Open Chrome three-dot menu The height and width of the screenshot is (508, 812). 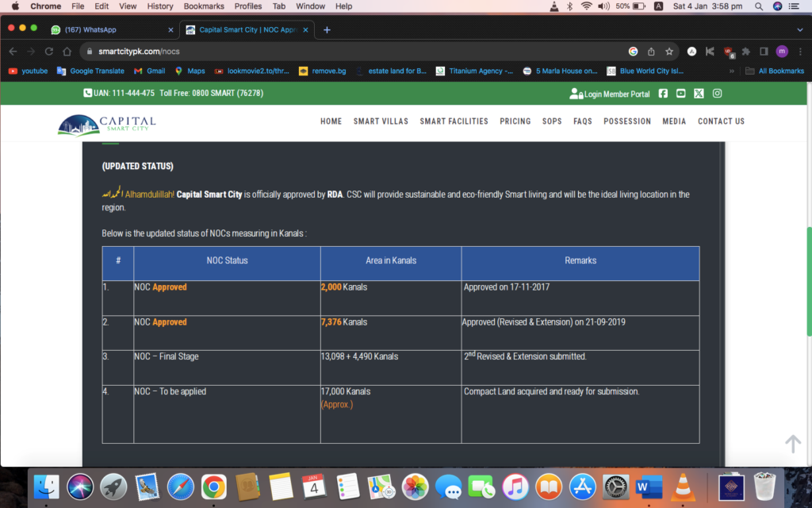click(800, 52)
